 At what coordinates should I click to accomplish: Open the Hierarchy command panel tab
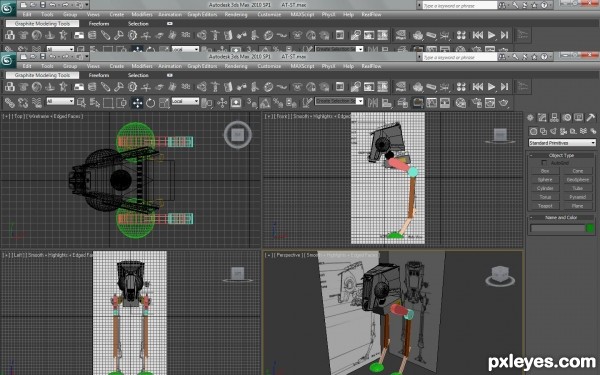554,117
